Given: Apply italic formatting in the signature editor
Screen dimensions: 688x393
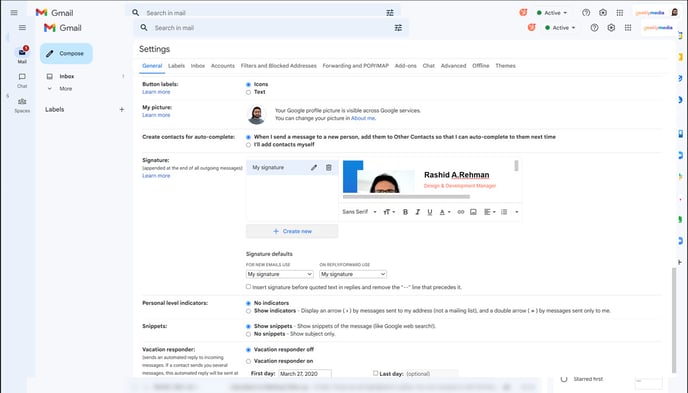Looking at the screenshot, I should point(418,212).
